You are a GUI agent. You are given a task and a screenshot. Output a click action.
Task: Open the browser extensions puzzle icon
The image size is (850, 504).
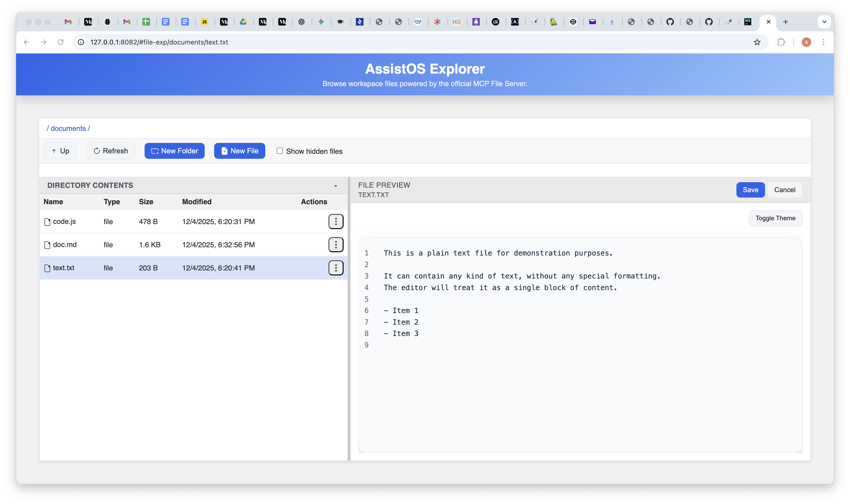click(x=781, y=42)
